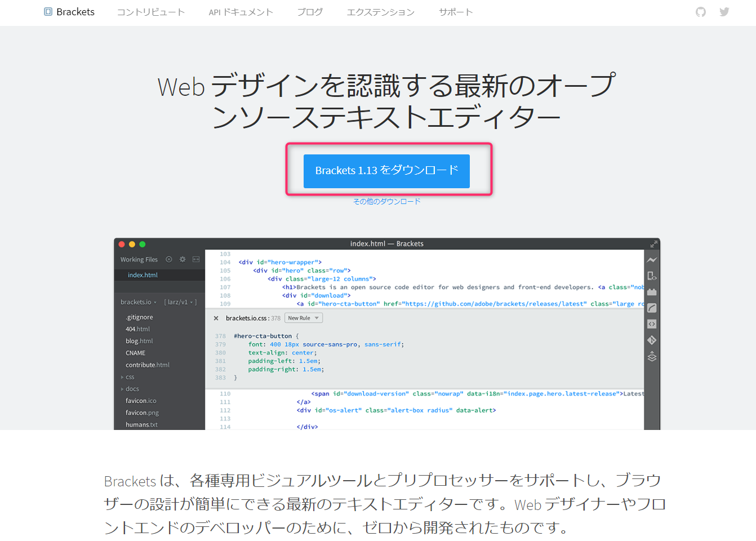Viewport: 756px width, 541px height.
Task: Open the その他のダウンロード link
Action: [386, 201]
